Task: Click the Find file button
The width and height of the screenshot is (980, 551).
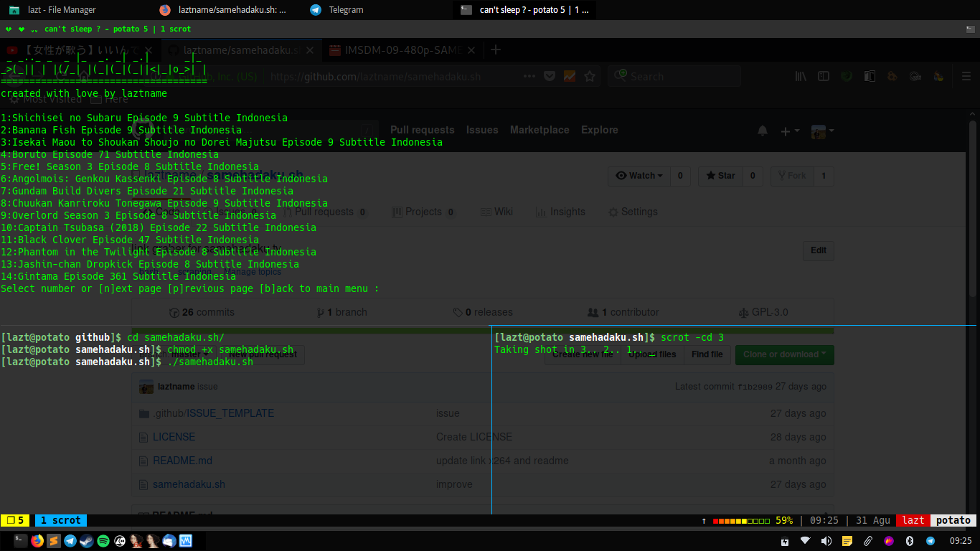Action: (x=707, y=354)
